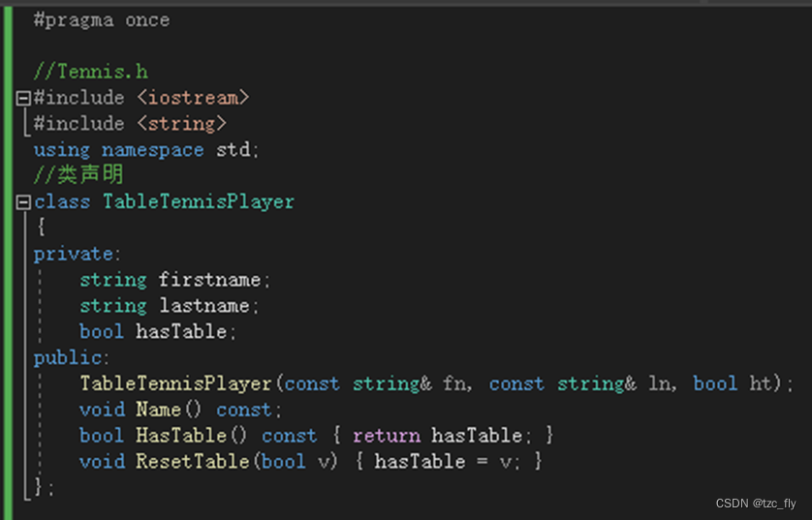Click the 'Name()' function declaration
This screenshot has height=520, width=812.
pos(169,410)
